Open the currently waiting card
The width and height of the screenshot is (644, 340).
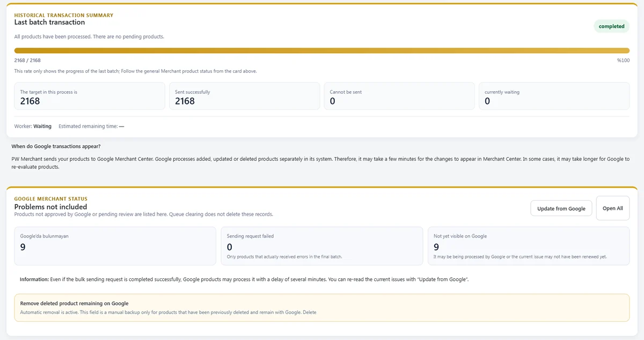(x=554, y=96)
